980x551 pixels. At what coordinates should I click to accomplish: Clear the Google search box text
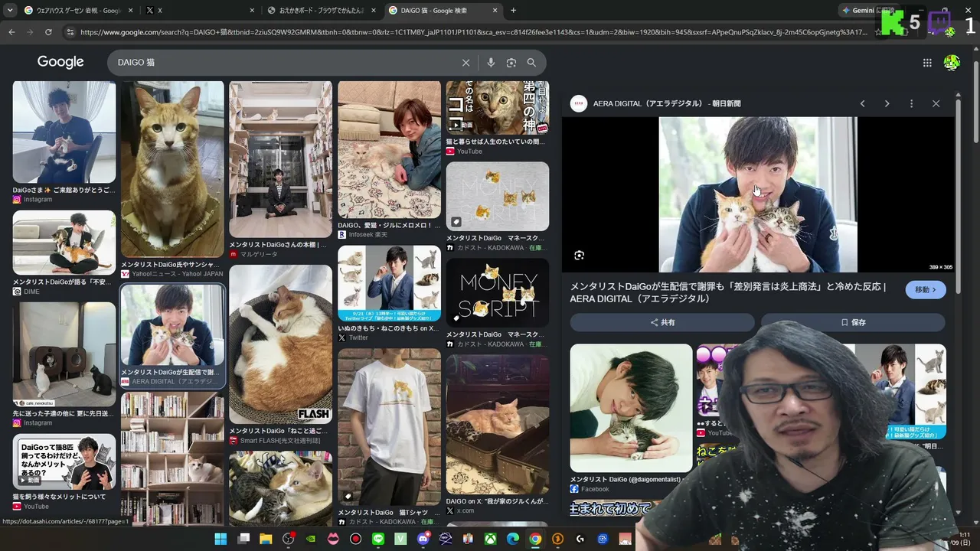[x=465, y=63]
